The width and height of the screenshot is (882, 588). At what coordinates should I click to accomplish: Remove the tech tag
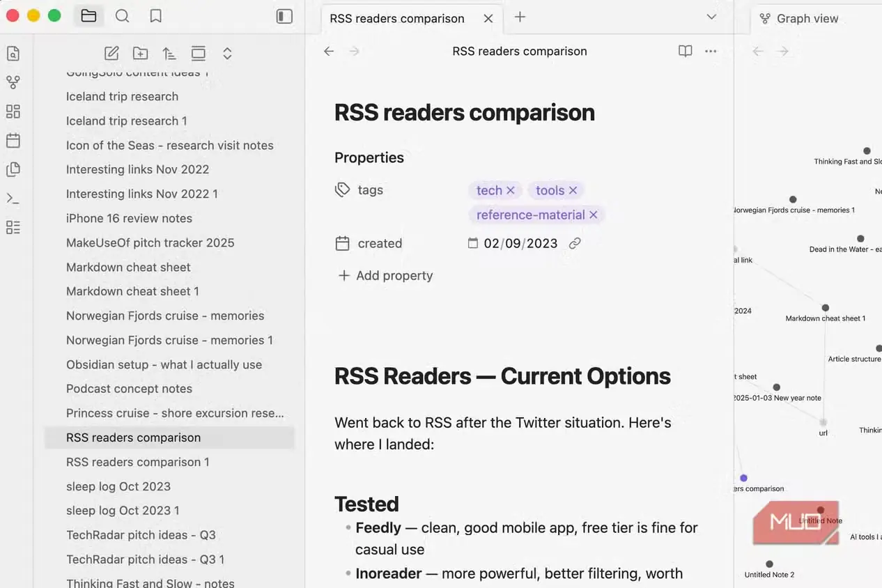click(511, 190)
